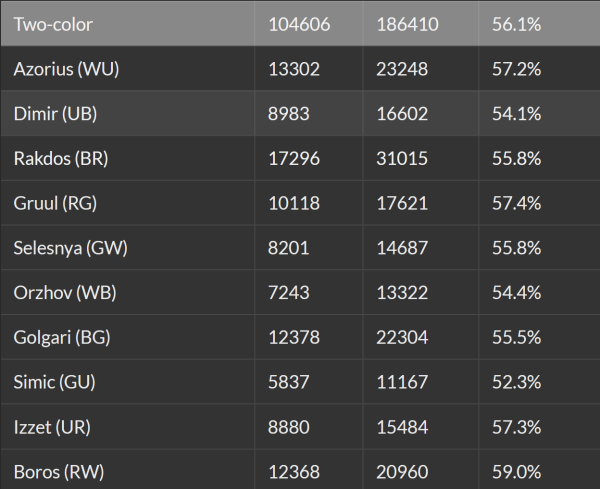Select the 56.1% two-color percentage cell
This screenshot has height=489, width=600.
[x=516, y=23]
